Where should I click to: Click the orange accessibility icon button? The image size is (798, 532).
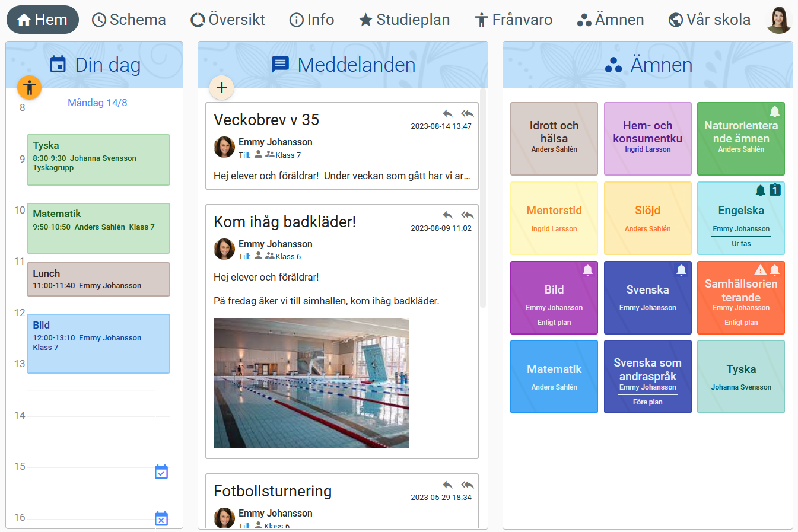click(29, 88)
